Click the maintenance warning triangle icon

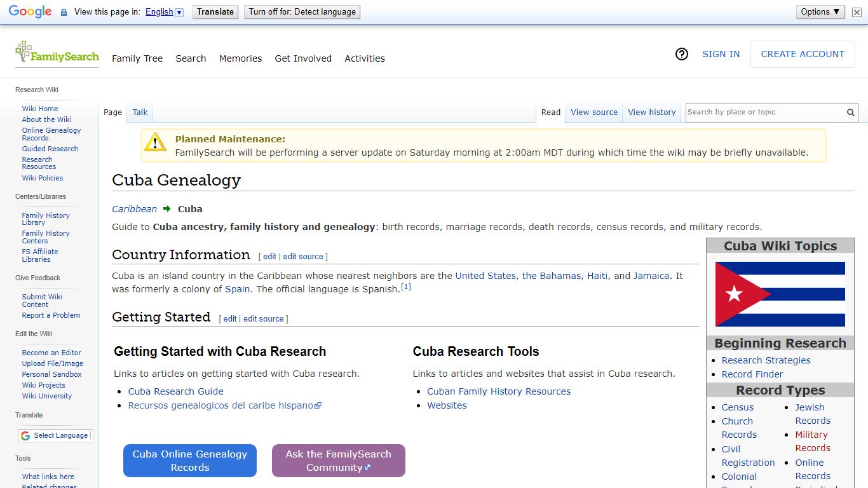tap(155, 142)
